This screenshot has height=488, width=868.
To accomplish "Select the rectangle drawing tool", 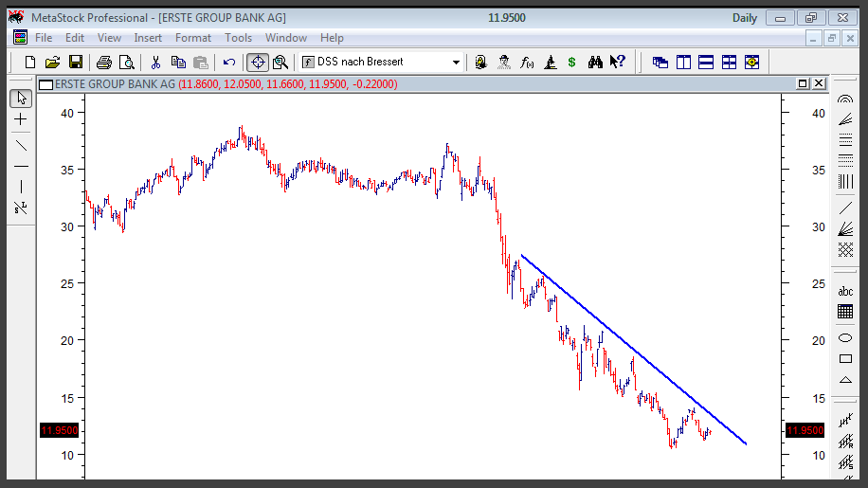I will (845, 358).
